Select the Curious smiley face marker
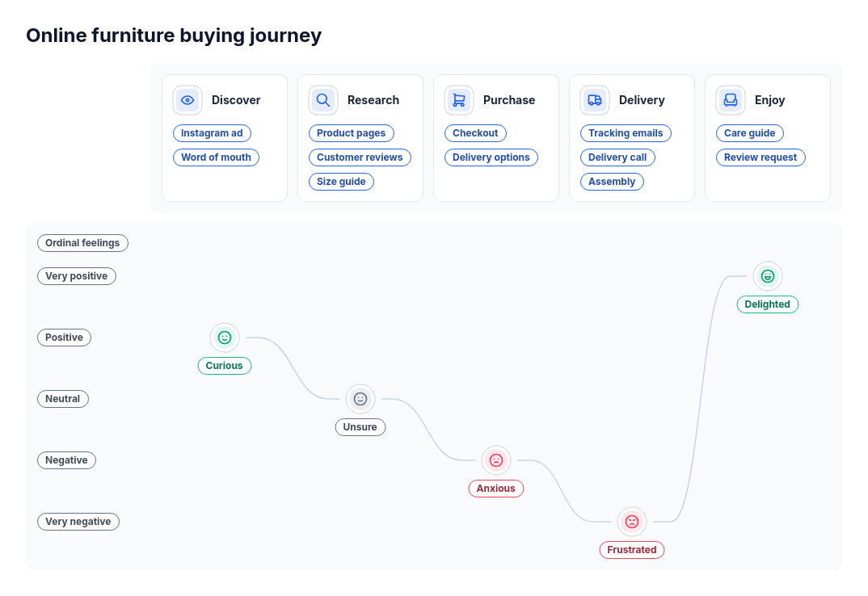This screenshot has width=868, height=596. 225,338
